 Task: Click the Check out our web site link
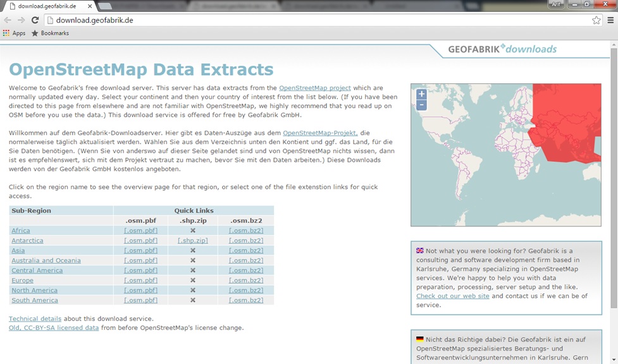point(452,296)
